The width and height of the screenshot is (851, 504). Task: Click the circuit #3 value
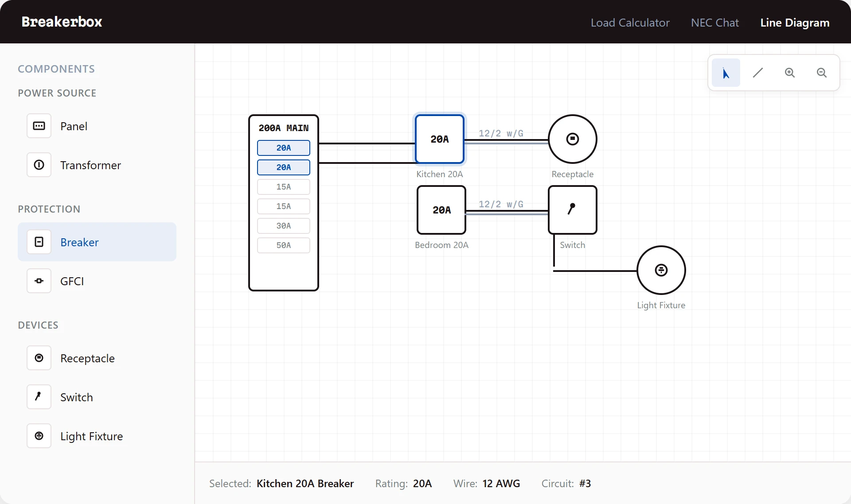585,484
